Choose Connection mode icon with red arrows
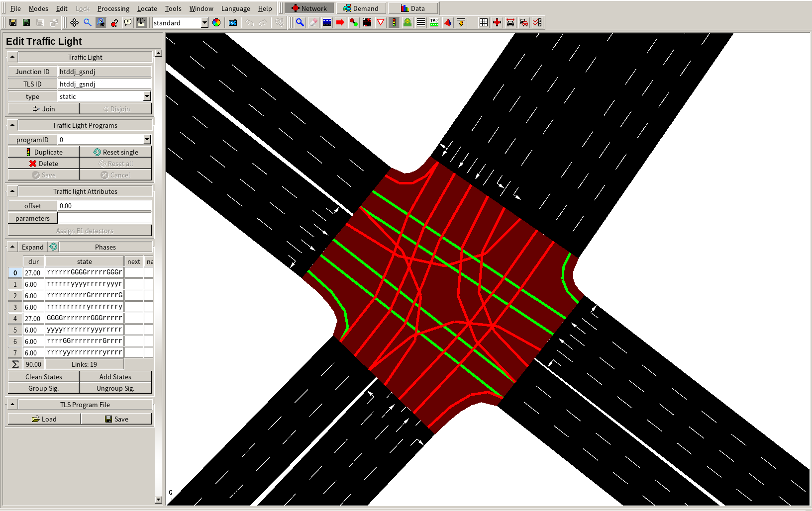The width and height of the screenshot is (812, 511). tap(367, 22)
